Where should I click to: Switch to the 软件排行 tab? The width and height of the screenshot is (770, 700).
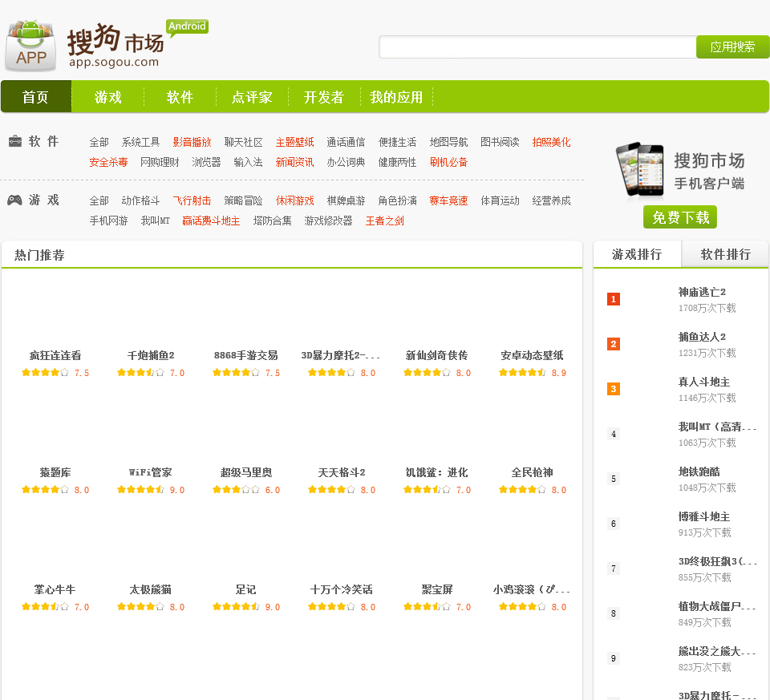(725, 254)
